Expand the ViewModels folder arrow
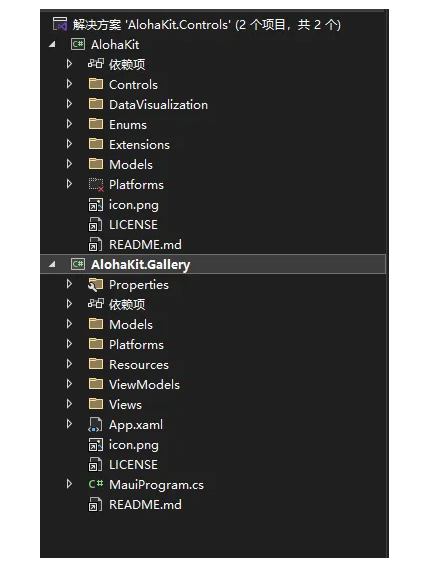Viewport: 425px width, 569px height. tap(69, 384)
